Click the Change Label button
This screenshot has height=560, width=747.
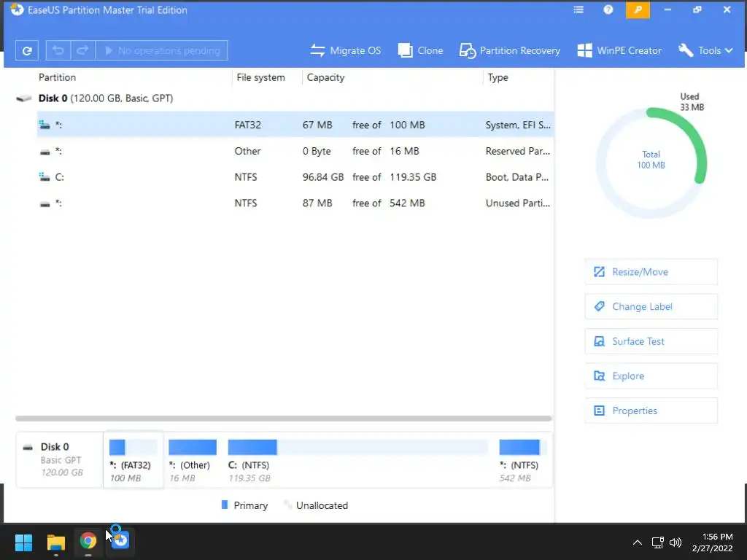pos(651,307)
